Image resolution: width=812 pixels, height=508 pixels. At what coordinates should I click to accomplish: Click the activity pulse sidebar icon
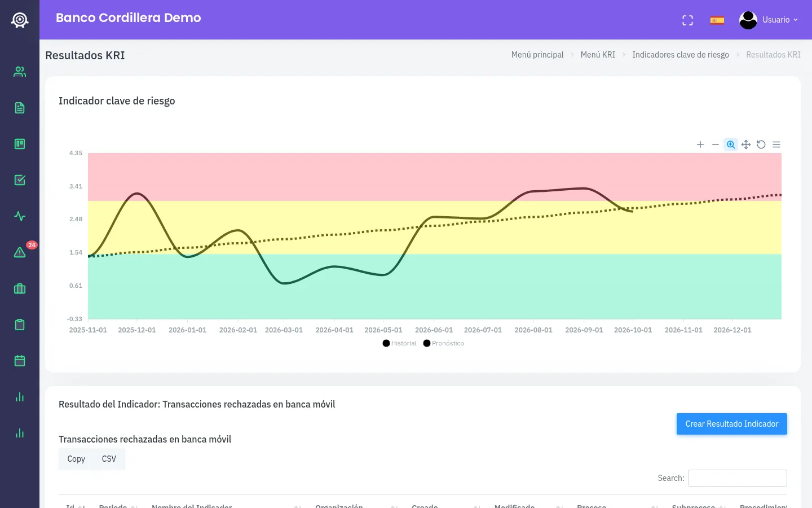(x=20, y=216)
